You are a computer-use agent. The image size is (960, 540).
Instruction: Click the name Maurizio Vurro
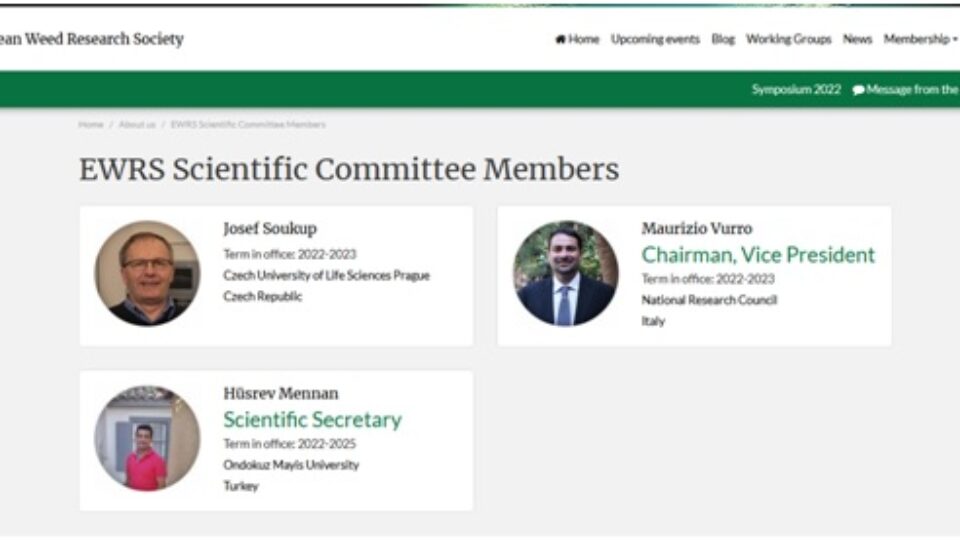(x=696, y=229)
